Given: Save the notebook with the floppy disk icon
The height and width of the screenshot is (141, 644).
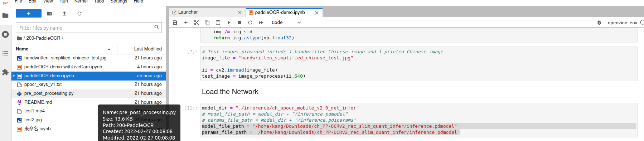Looking at the screenshot, I should [x=175, y=23].
